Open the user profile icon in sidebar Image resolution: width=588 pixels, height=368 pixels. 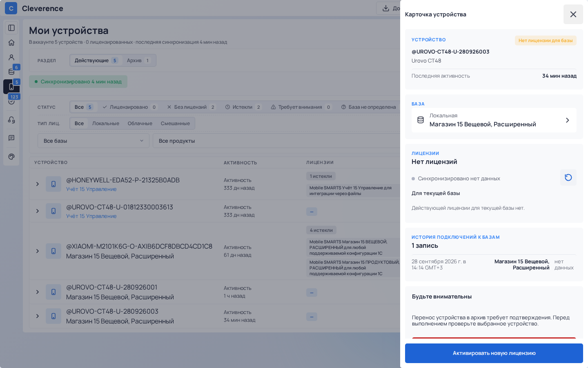point(11,57)
